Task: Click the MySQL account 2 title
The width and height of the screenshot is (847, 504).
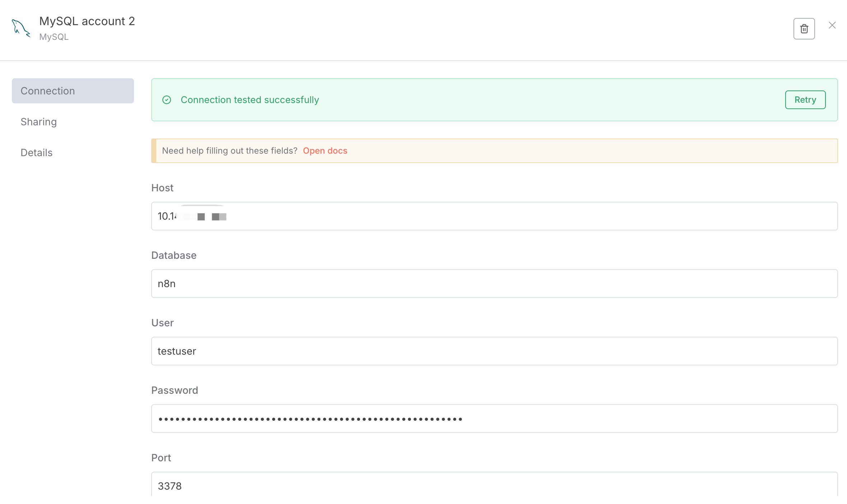Action: (87, 21)
